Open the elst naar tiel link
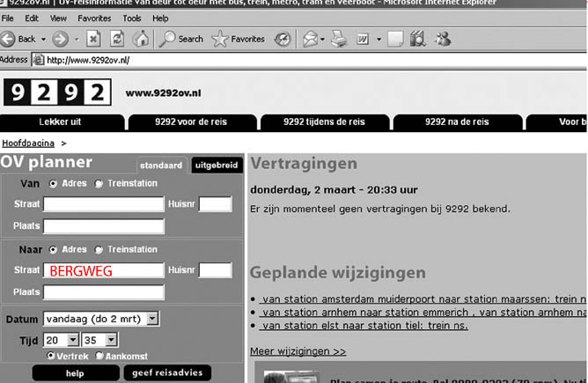The height and width of the screenshot is (383, 588). pos(364,326)
